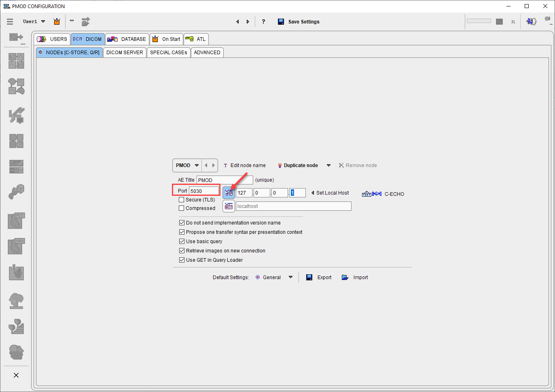
Task: Uncheck Use basic query
Action: [x=182, y=242]
